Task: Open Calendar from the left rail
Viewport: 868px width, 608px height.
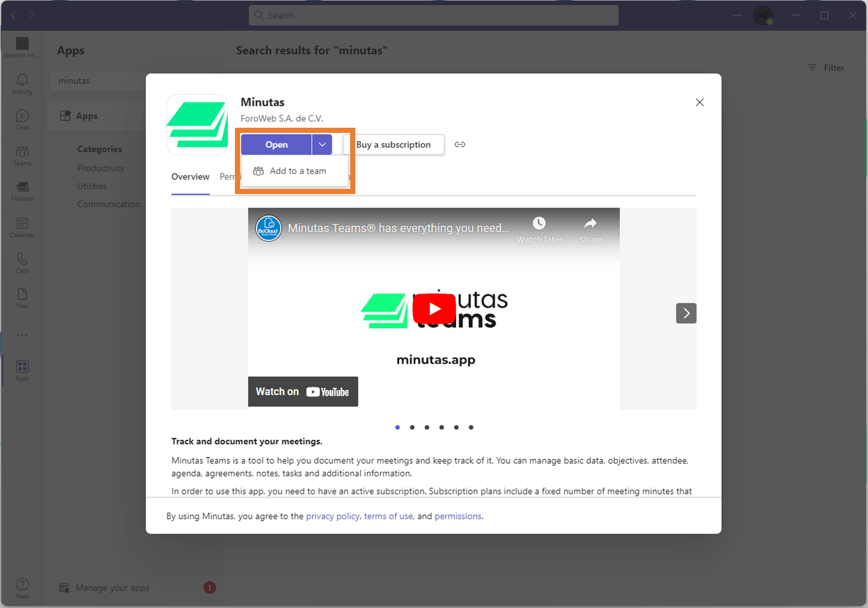Action: coord(22,227)
